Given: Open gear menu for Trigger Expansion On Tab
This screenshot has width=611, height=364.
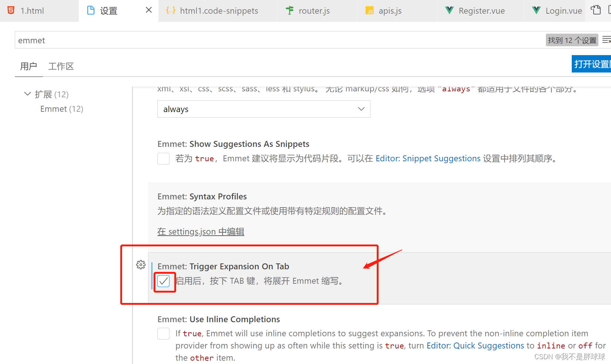Looking at the screenshot, I should [141, 265].
